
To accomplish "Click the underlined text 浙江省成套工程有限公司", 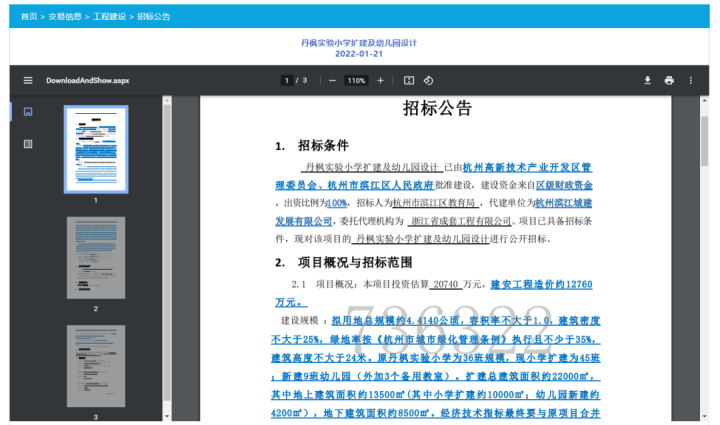I will point(461,221).
